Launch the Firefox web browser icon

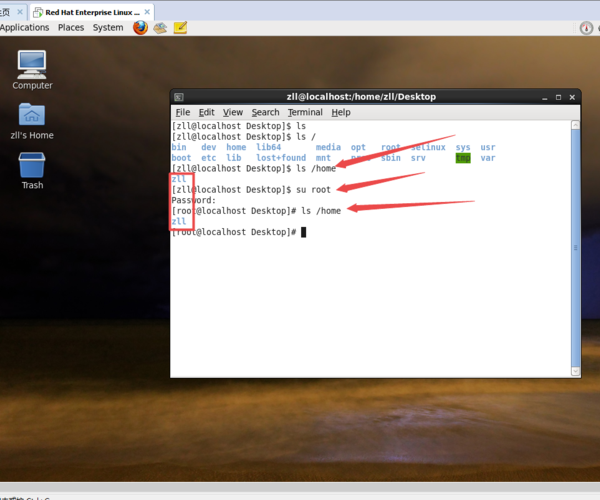(x=140, y=27)
